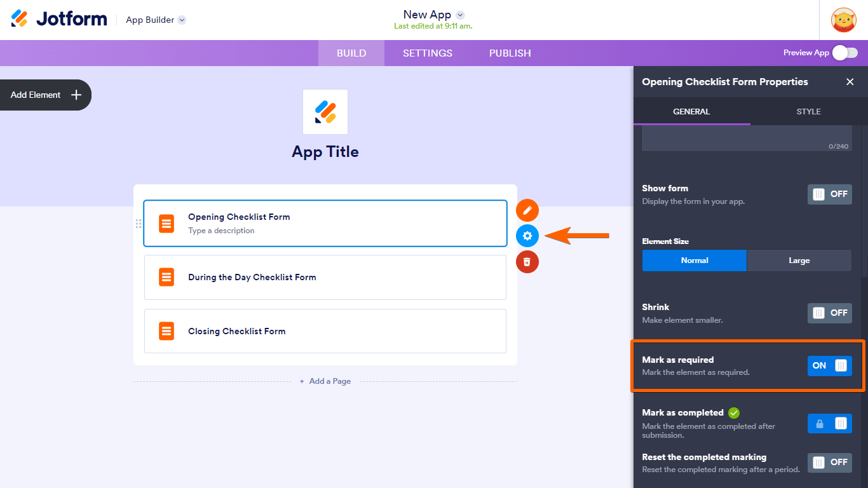Toggle the Preview App switch
The height and width of the screenshot is (488, 868).
tap(844, 53)
